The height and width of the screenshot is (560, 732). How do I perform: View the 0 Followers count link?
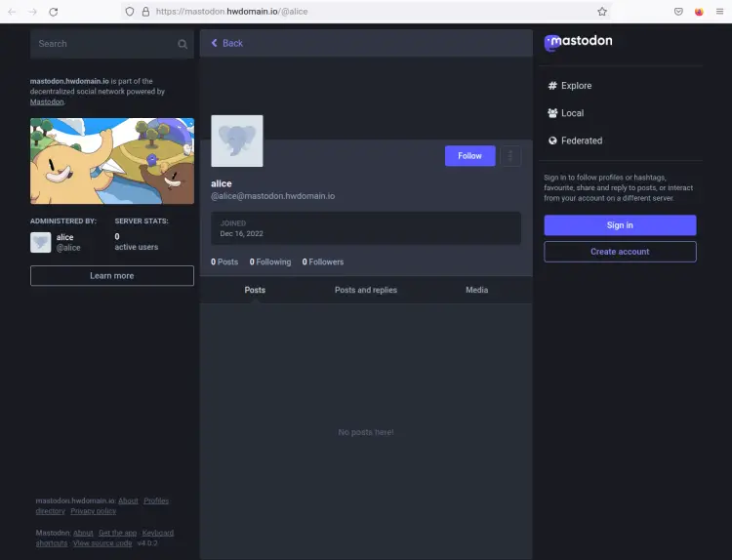pyautogui.click(x=323, y=261)
